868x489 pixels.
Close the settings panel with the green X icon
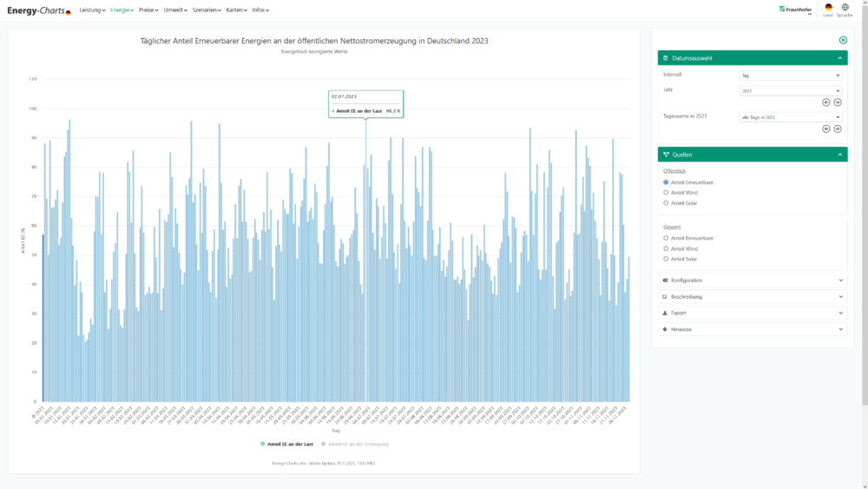click(x=843, y=40)
